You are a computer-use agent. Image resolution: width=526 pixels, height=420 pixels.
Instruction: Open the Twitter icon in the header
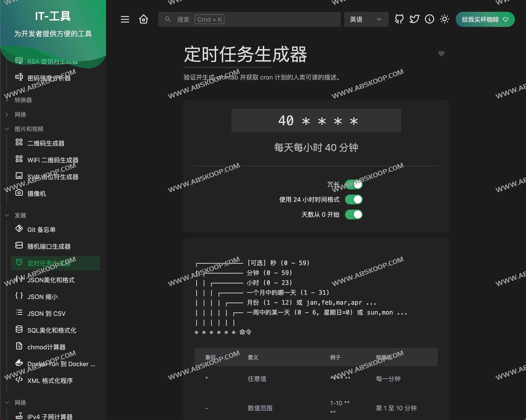coord(414,19)
